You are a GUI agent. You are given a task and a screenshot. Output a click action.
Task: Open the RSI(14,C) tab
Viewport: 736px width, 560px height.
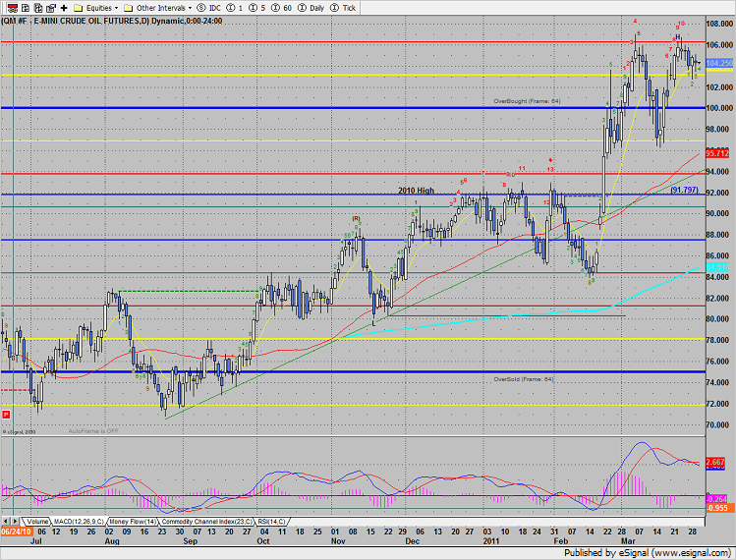click(x=271, y=522)
